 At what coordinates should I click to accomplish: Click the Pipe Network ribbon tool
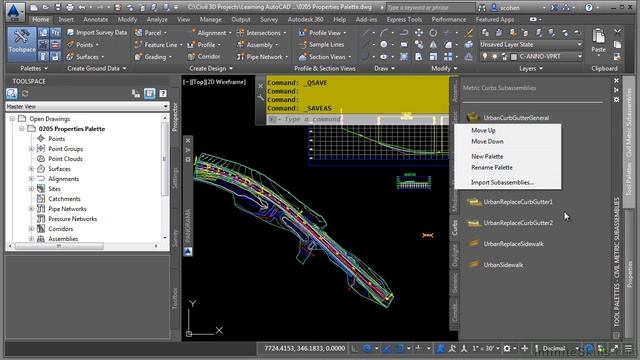pos(262,57)
